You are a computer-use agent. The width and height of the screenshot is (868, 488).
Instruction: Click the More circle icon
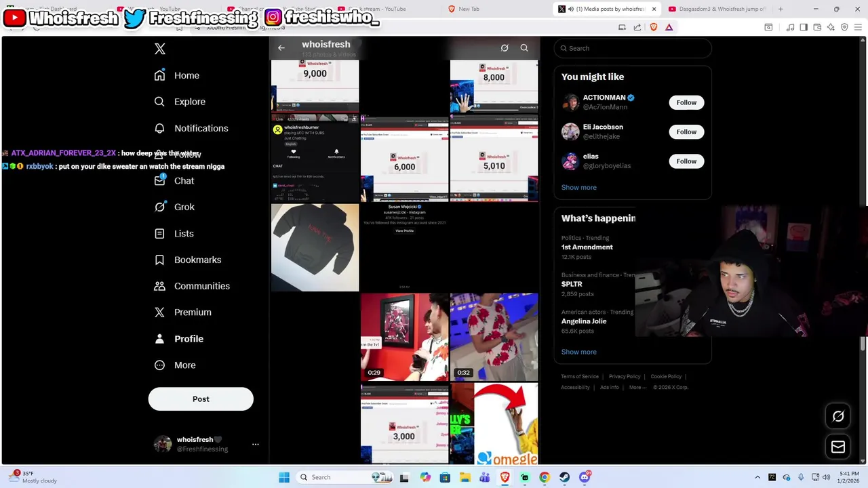pyautogui.click(x=159, y=365)
